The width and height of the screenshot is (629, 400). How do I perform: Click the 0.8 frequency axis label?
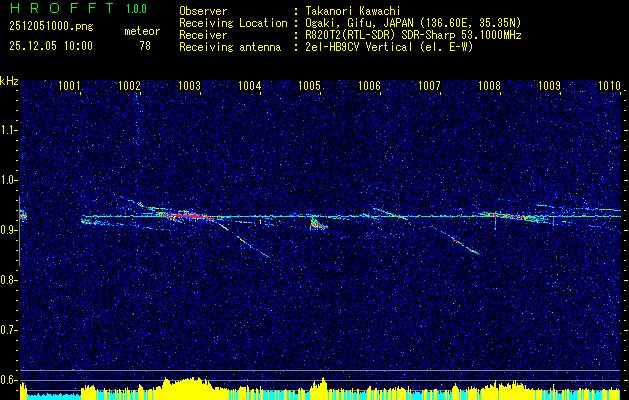(x=8, y=280)
